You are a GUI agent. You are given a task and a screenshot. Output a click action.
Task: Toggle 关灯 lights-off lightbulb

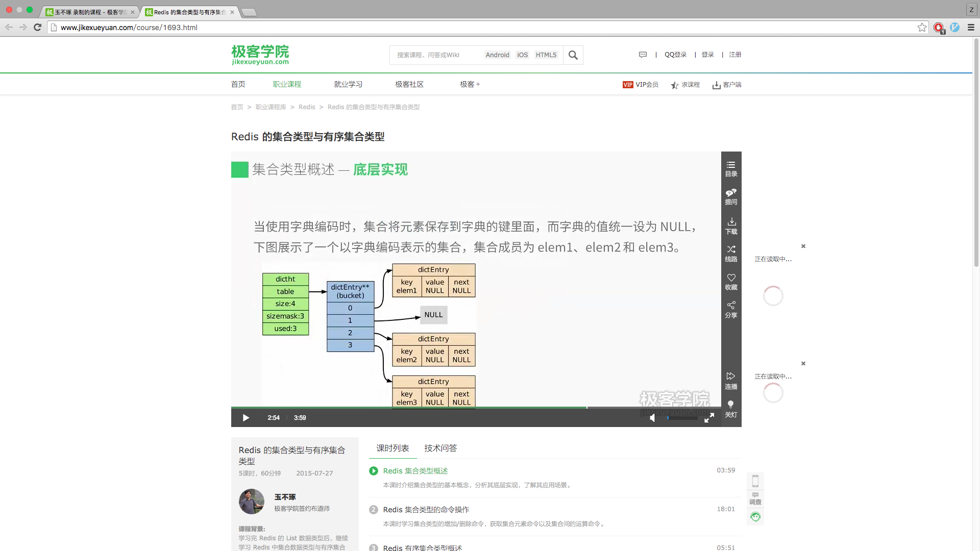tap(731, 409)
